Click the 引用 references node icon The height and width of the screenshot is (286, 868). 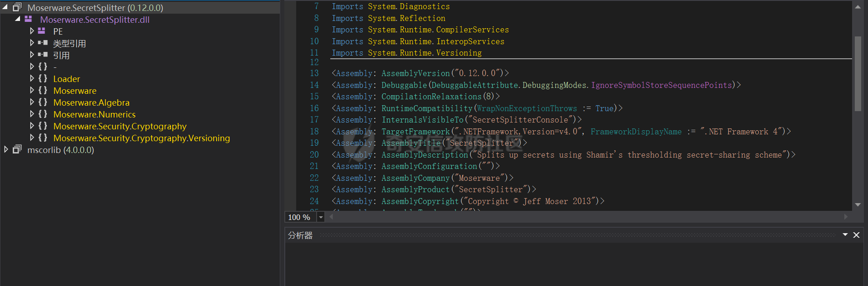coord(43,55)
